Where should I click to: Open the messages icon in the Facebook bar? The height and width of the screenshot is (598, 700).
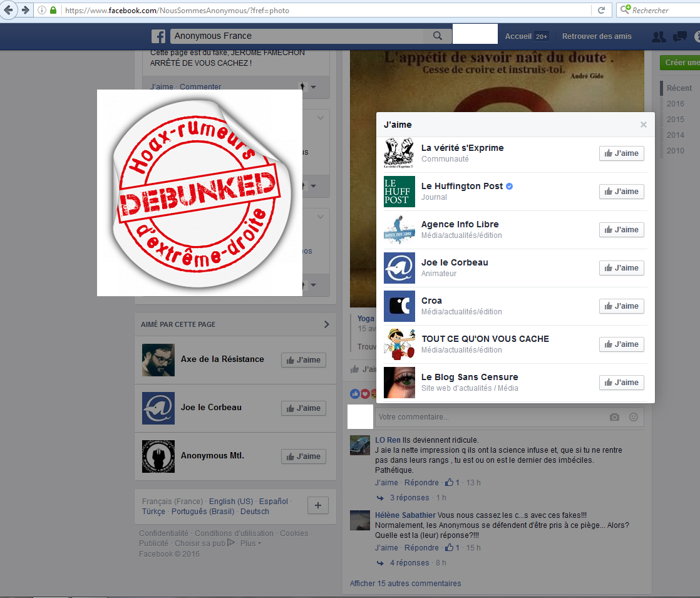[x=679, y=36]
